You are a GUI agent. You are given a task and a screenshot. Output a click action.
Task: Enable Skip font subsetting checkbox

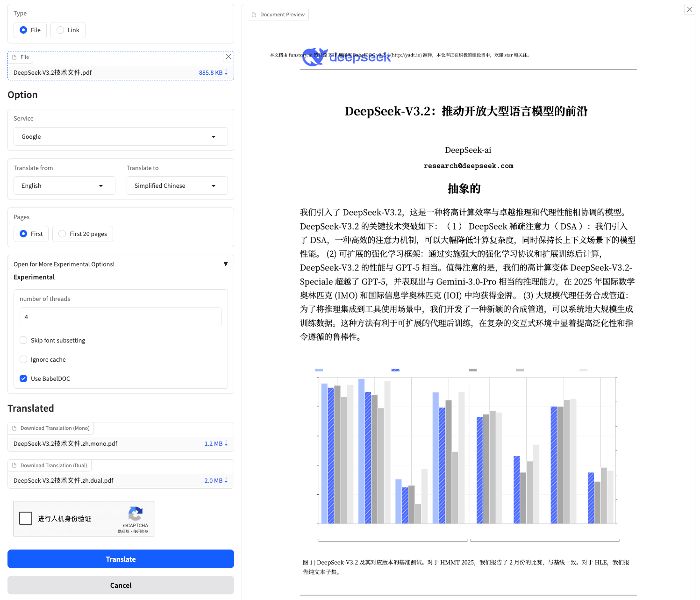(x=23, y=340)
